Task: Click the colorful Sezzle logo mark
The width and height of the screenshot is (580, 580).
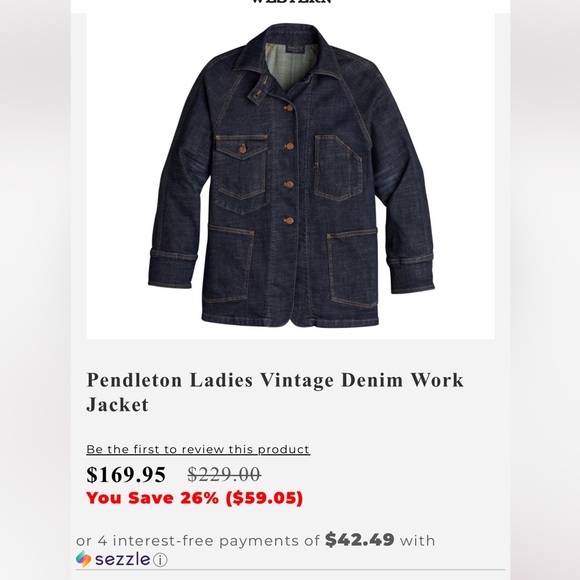Action: (83, 559)
